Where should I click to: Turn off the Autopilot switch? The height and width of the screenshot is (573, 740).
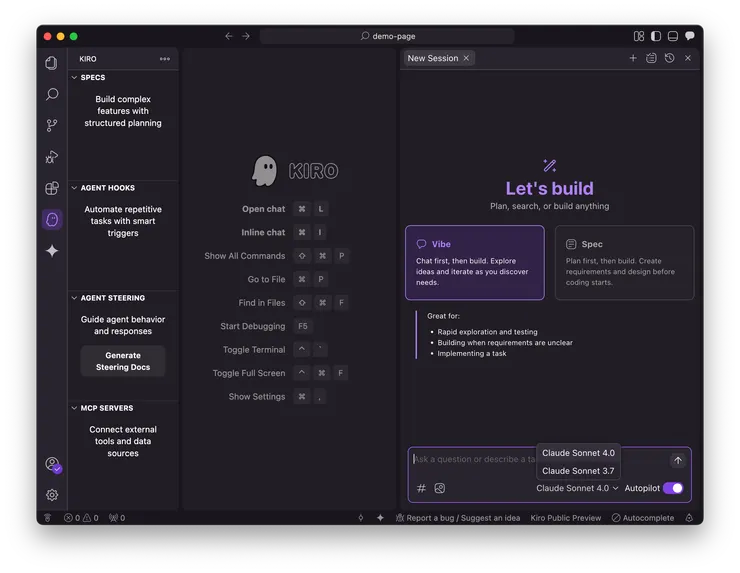pos(673,488)
